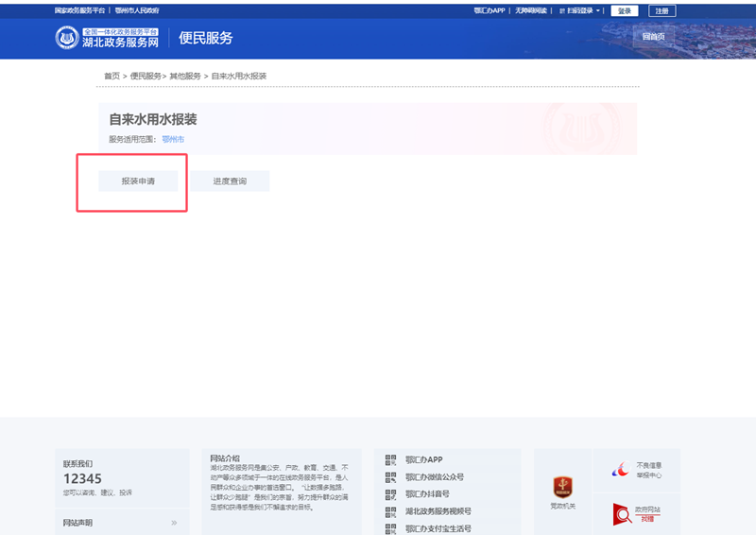Click the 报装申请 tab button

[x=138, y=181]
